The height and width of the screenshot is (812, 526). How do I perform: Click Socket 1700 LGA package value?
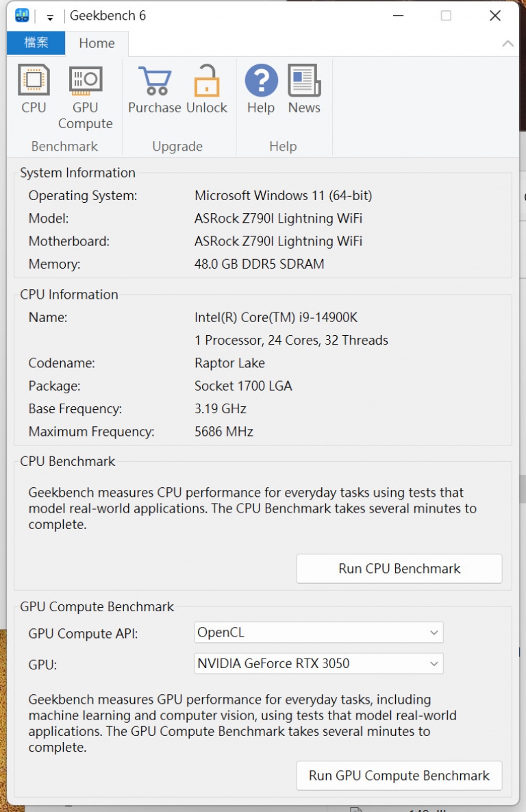[243, 386]
